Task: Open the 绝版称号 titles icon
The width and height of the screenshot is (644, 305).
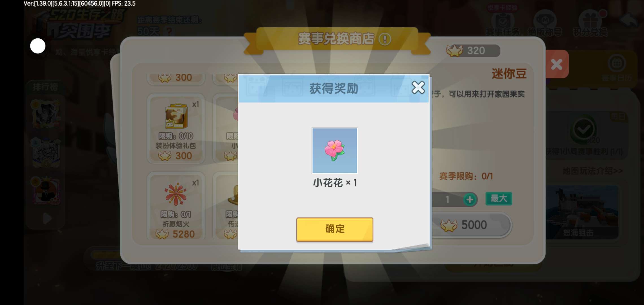Action: coord(545,24)
